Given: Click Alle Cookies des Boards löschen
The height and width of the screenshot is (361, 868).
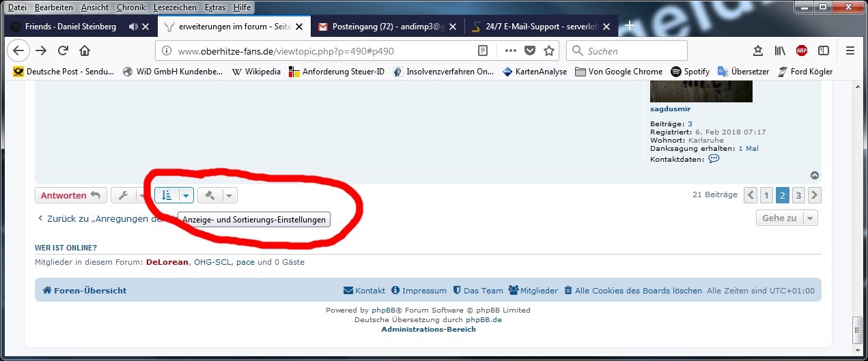Looking at the screenshot, I should pyautogui.click(x=633, y=290).
